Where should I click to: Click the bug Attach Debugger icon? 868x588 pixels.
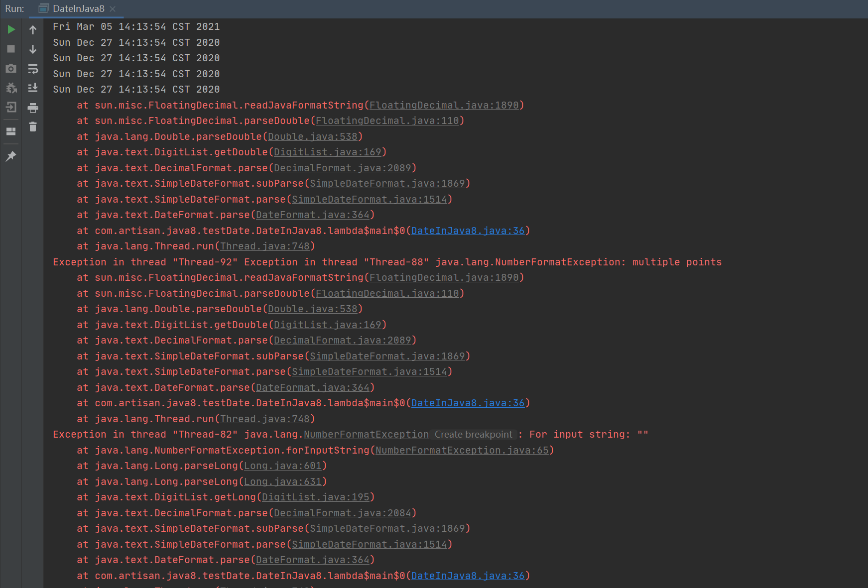pos(11,88)
